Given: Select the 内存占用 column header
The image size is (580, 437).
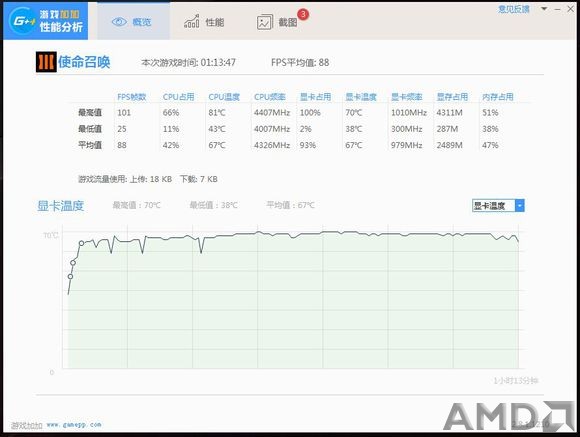Looking at the screenshot, I should tap(498, 97).
